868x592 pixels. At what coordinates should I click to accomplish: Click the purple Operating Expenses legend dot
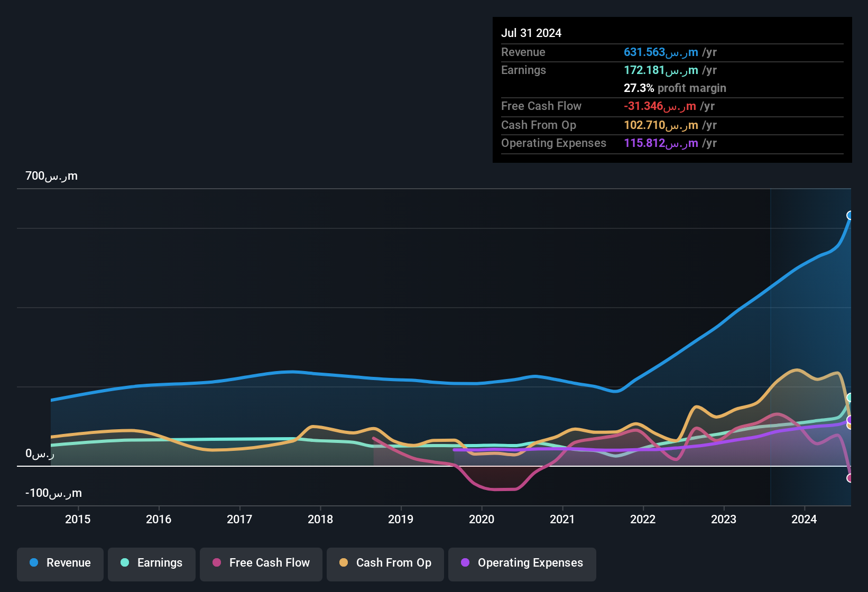pos(465,563)
